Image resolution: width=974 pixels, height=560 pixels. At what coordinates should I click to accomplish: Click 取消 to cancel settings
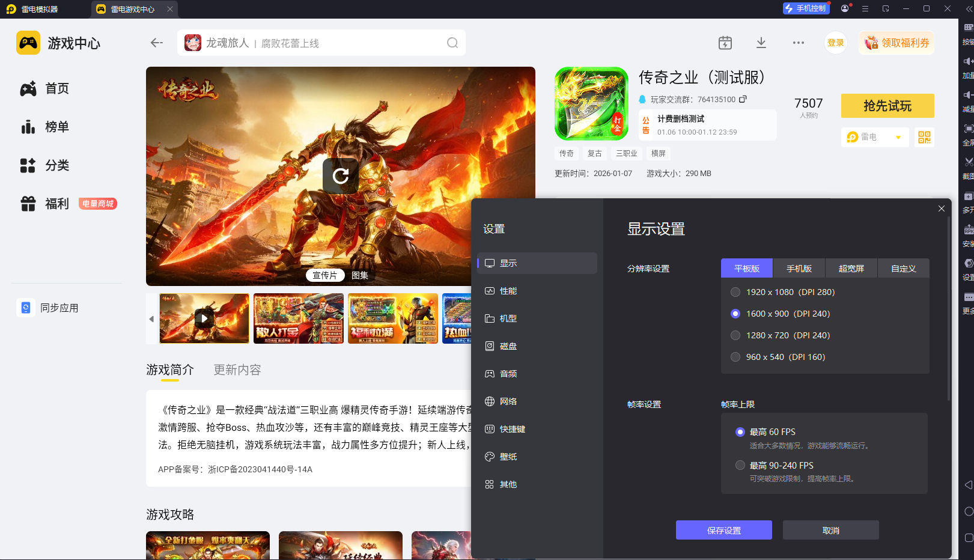tap(831, 530)
